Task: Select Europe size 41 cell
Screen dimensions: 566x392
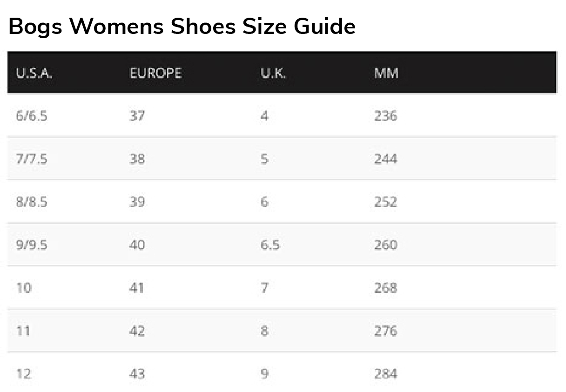Action: coord(137,288)
